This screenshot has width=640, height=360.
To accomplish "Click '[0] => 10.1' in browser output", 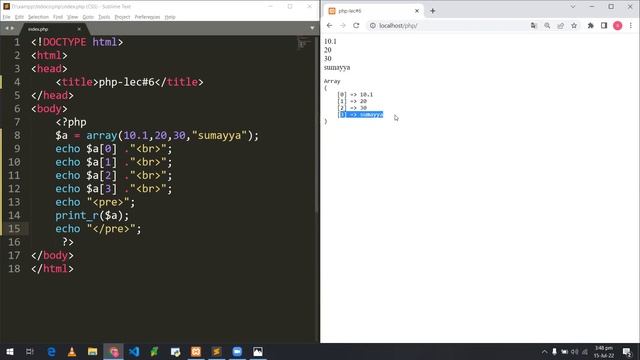I will (355, 95).
